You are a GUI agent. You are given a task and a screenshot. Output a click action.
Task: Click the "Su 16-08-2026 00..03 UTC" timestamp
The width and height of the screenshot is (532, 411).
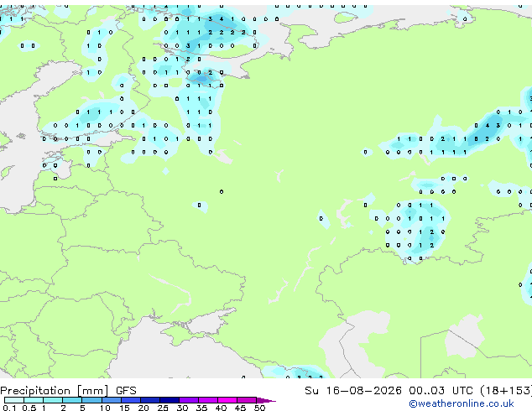coord(389,391)
